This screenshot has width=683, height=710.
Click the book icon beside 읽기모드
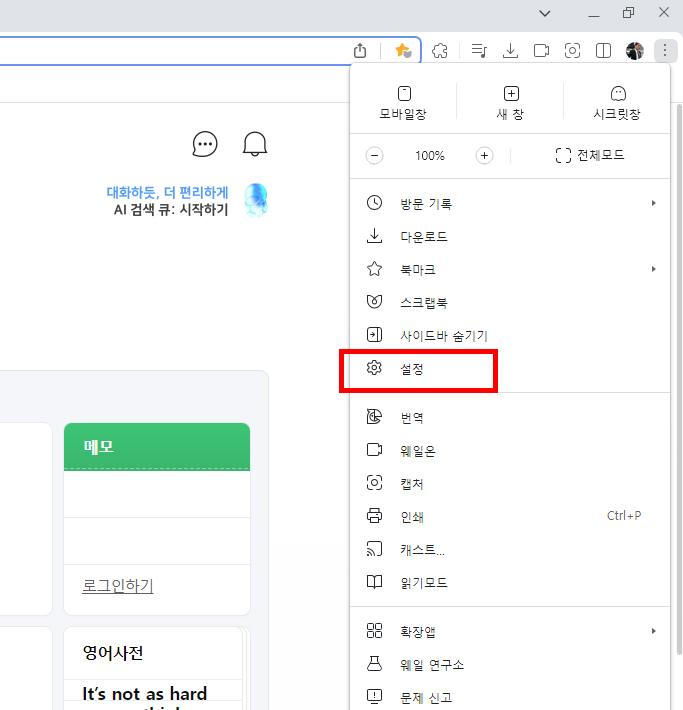point(374,582)
